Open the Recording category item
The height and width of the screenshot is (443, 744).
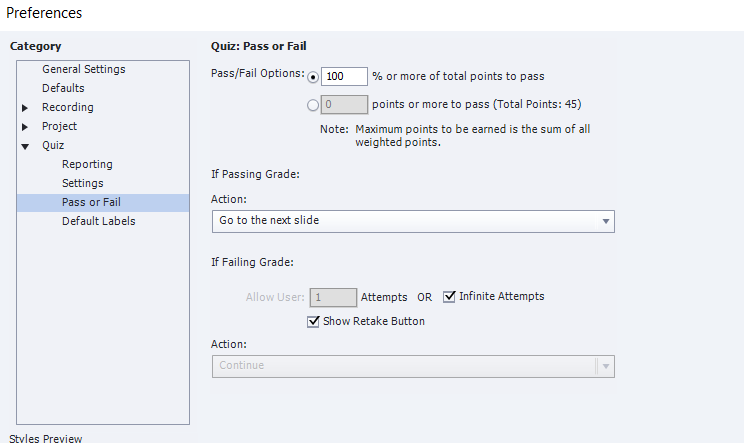[x=68, y=107]
